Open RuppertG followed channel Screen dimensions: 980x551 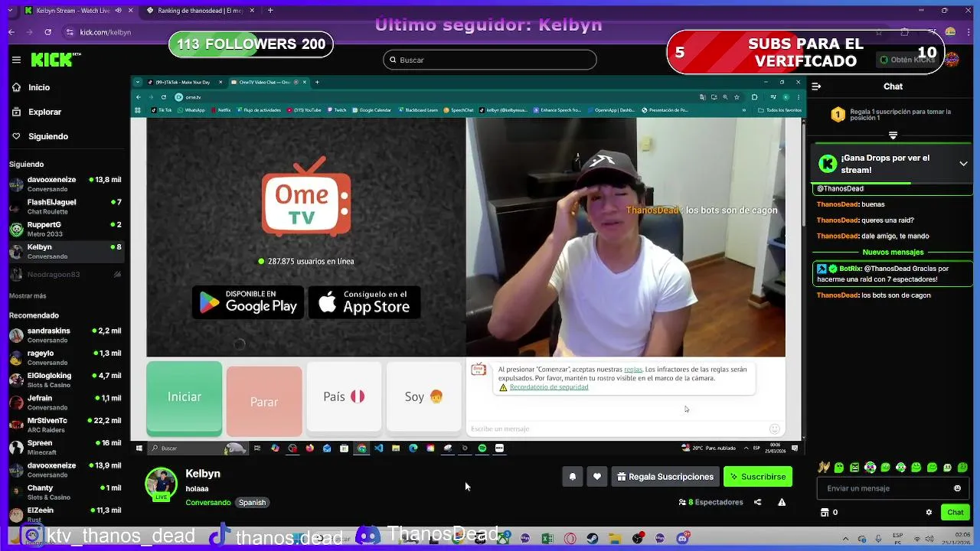coord(65,229)
